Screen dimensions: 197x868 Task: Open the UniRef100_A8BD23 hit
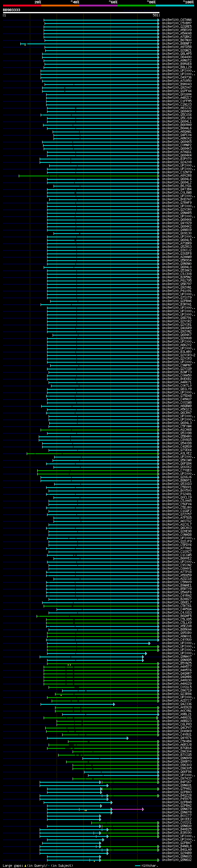177,721
